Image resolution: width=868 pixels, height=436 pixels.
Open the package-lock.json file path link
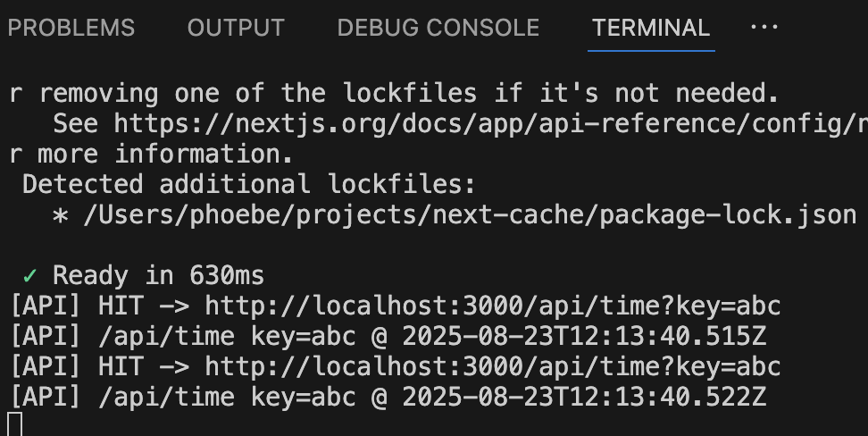470,214
